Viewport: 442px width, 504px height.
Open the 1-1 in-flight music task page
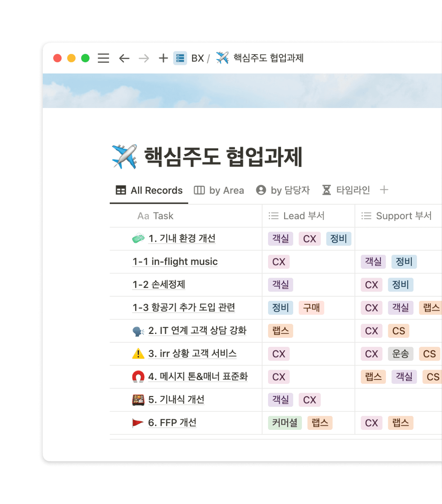[175, 262]
